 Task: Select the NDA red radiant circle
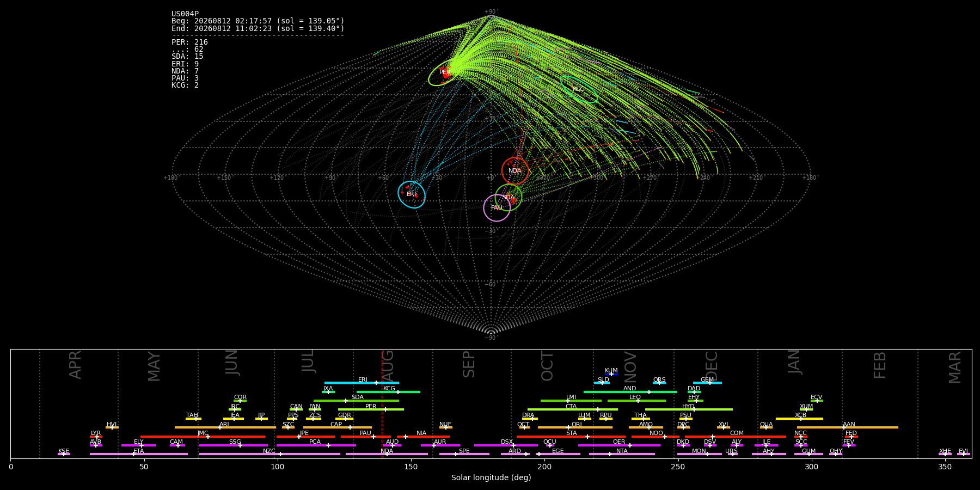515,171
